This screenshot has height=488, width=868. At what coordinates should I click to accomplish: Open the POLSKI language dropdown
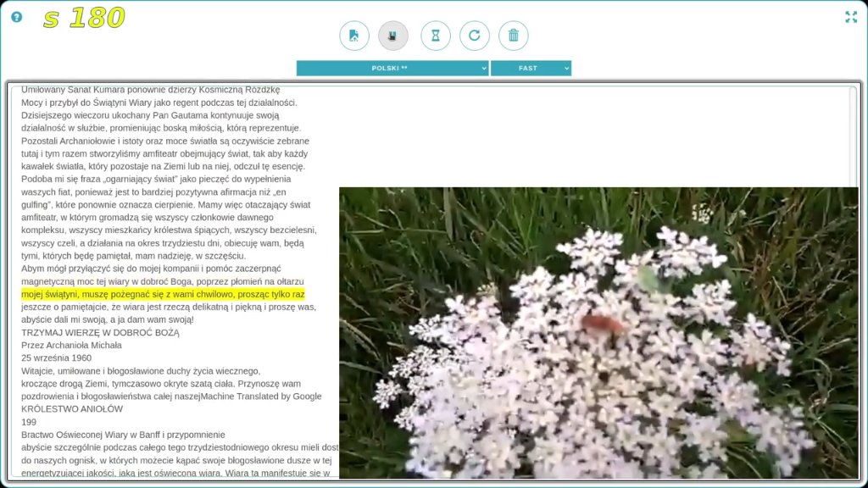(392, 68)
